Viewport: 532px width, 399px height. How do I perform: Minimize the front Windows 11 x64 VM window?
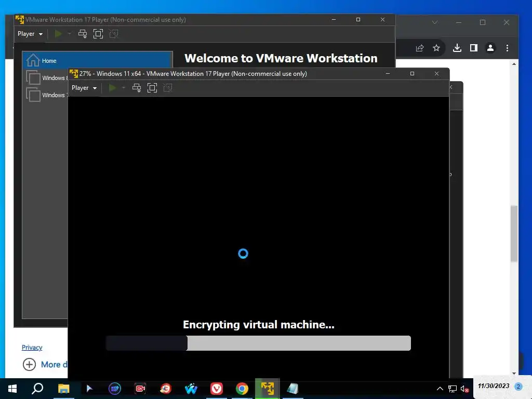pyautogui.click(x=388, y=74)
